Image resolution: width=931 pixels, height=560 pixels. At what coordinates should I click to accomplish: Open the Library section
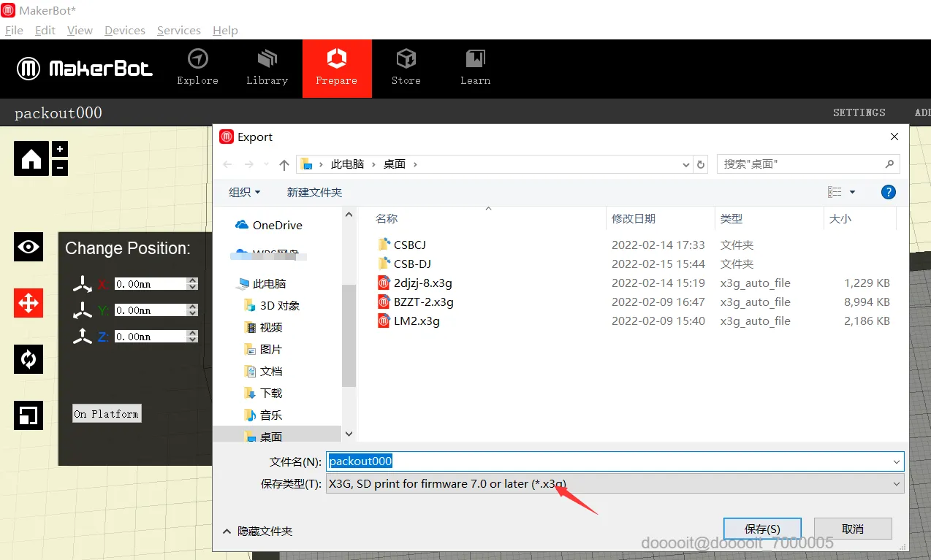267,68
